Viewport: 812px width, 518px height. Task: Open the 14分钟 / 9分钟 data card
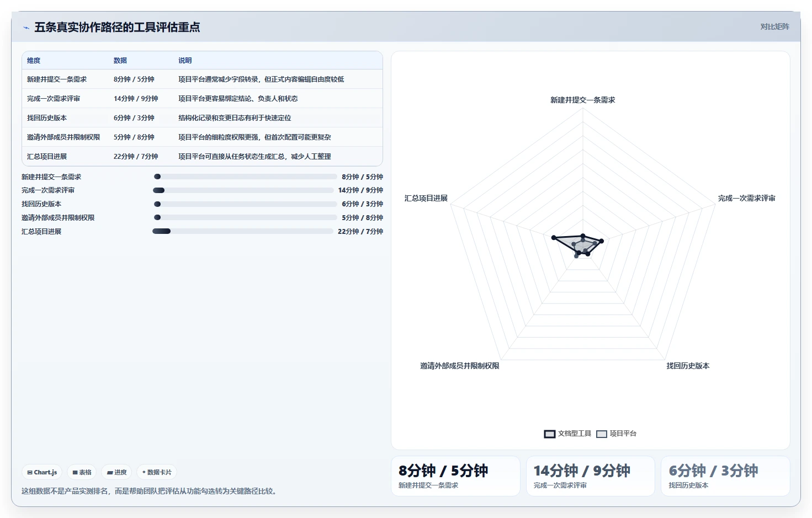coord(591,476)
